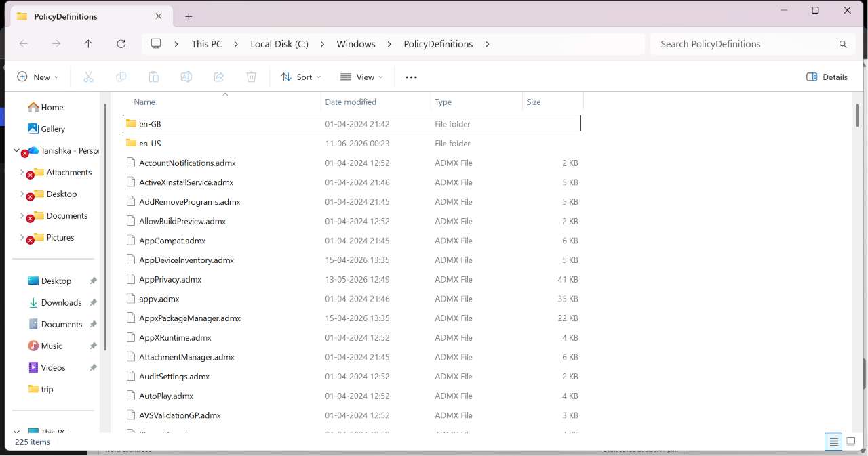
Task: Click Windows breadcrumb
Action: [x=356, y=44]
